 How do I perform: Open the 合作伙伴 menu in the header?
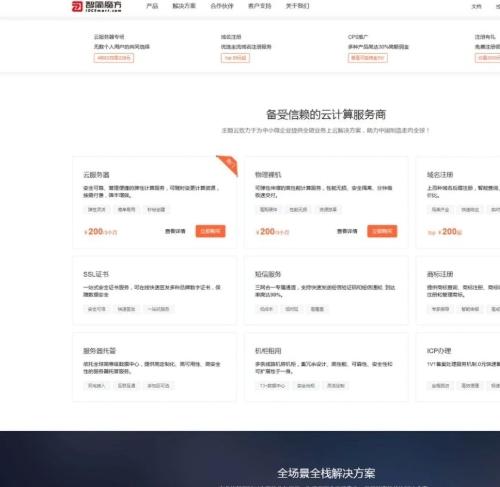pos(222,6)
